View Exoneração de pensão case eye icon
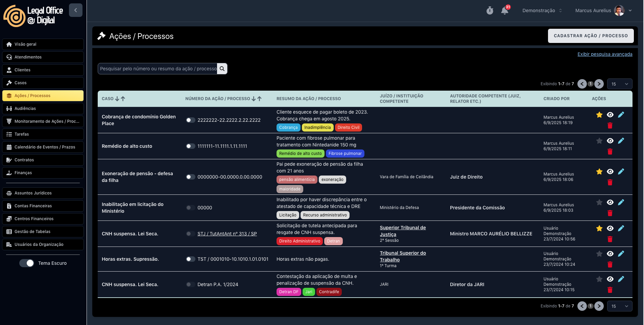This screenshot has width=644, height=325. click(x=610, y=172)
